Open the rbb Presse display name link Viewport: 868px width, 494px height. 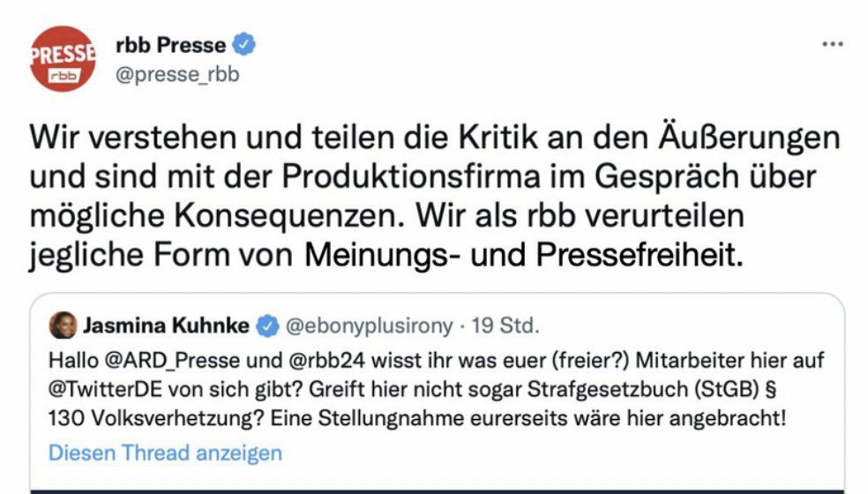[171, 44]
